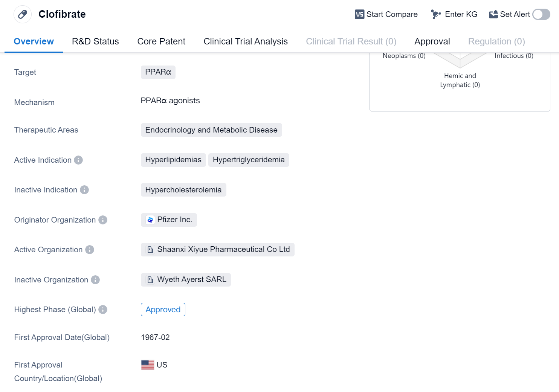This screenshot has width=559, height=392.
Task: Click the Hypertriglyceridemia indication tag
Action: click(x=249, y=160)
